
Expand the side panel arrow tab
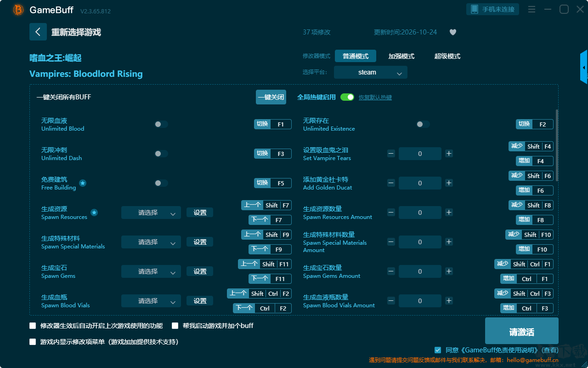click(584, 67)
